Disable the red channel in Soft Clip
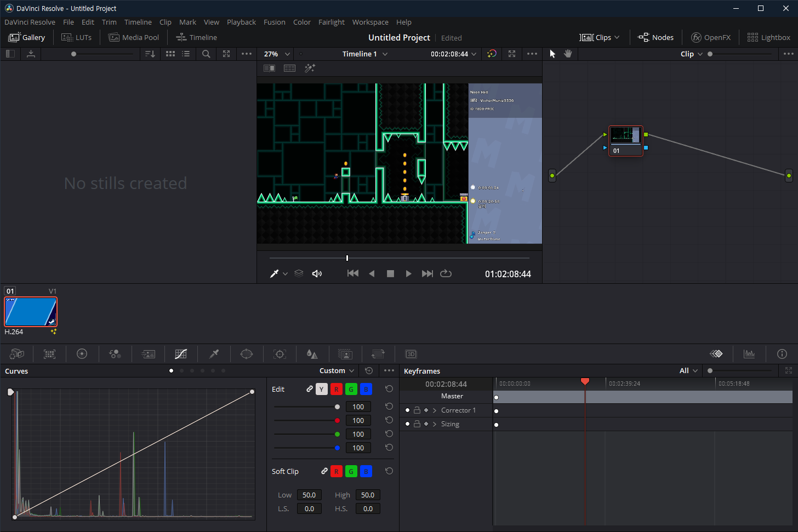This screenshot has height=532, width=798. point(337,471)
